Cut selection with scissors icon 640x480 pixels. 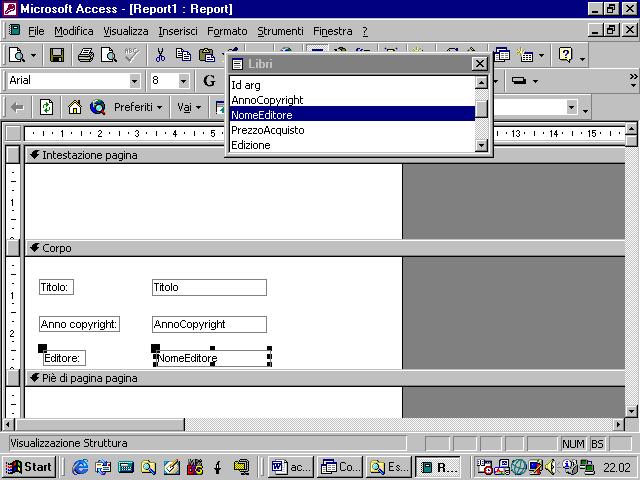160,55
